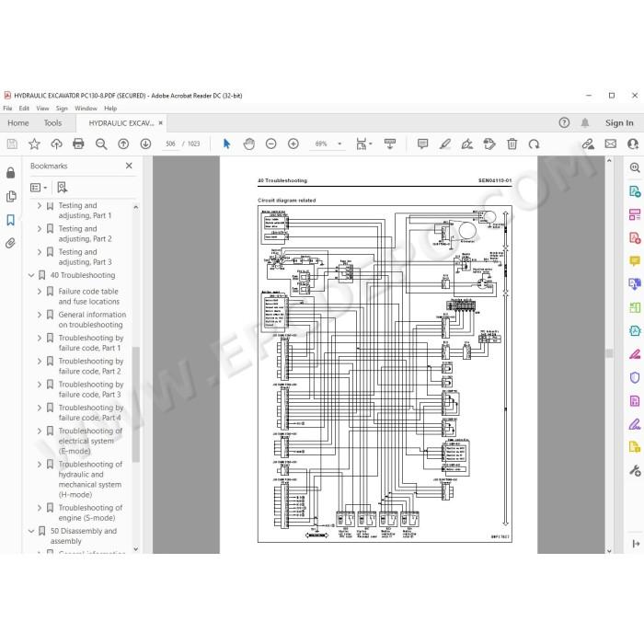Delete with the trash icon
This screenshot has height=644, width=644.
[512, 144]
